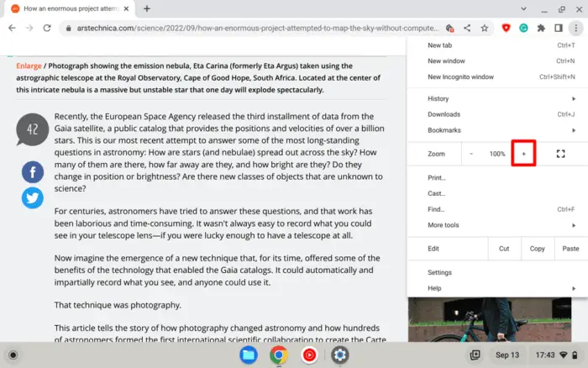
Task: Choose New Incognito window
Action: tap(497, 77)
